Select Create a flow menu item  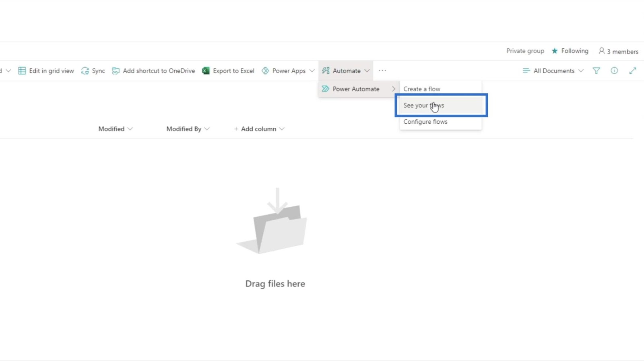point(440,89)
